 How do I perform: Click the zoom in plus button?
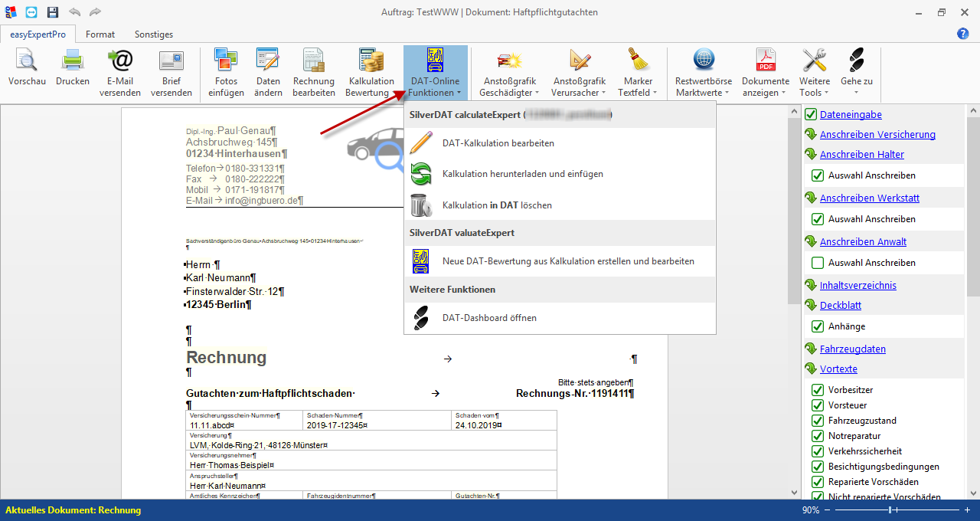[967, 510]
